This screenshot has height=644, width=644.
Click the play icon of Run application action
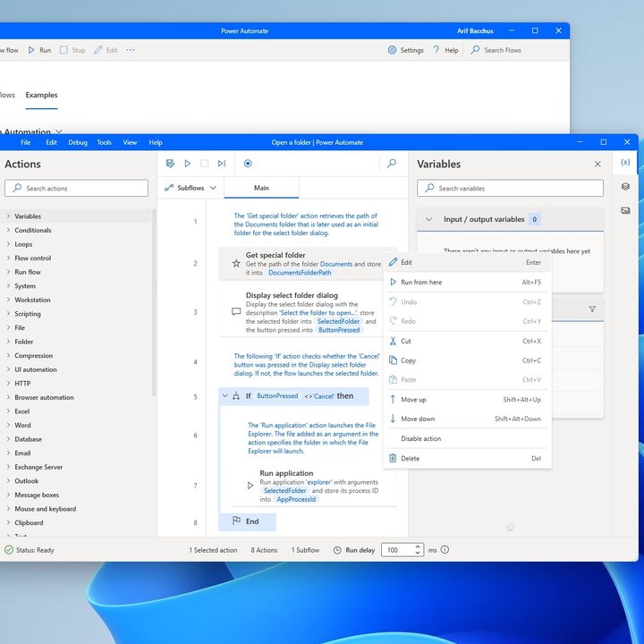click(x=250, y=486)
